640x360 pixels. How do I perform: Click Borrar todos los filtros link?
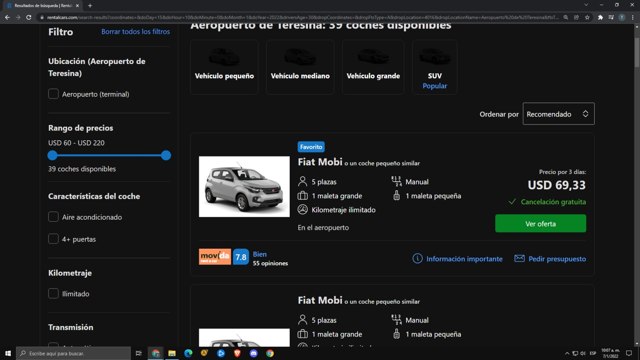[x=136, y=31]
